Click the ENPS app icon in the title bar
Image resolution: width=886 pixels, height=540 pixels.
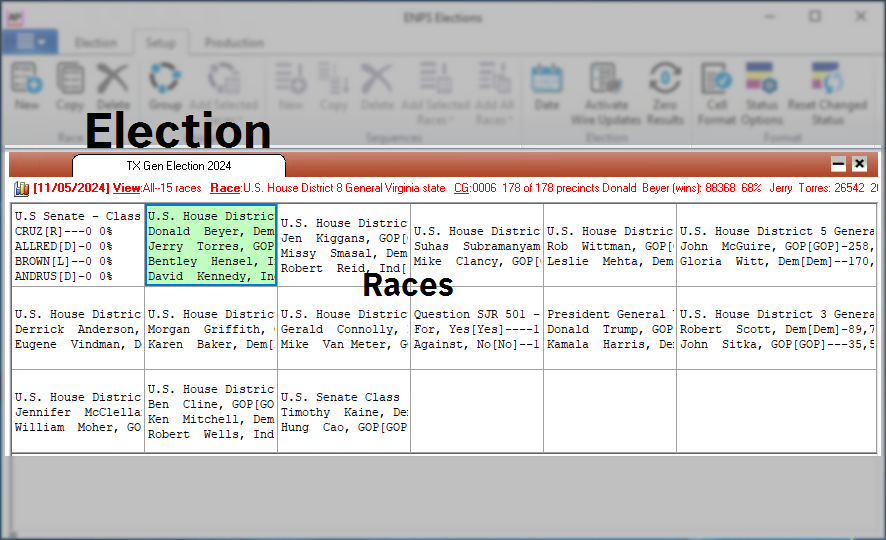coord(14,18)
